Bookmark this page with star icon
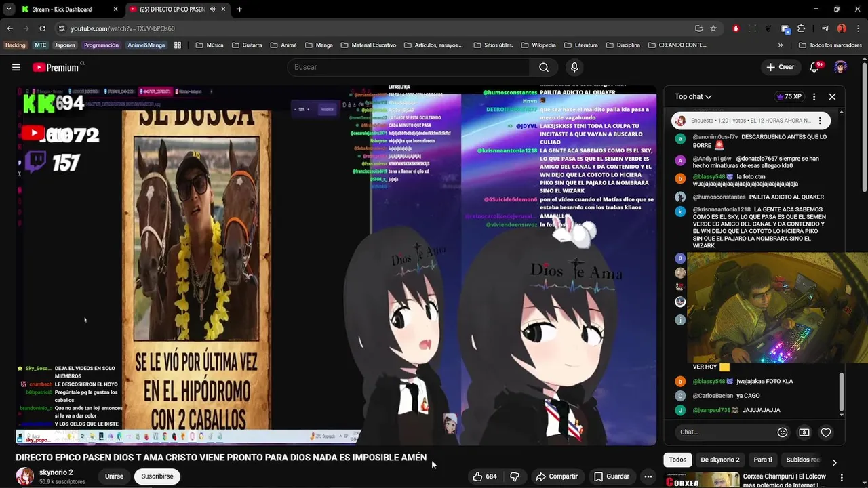Viewport: 868px width, 488px height. [713, 28]
